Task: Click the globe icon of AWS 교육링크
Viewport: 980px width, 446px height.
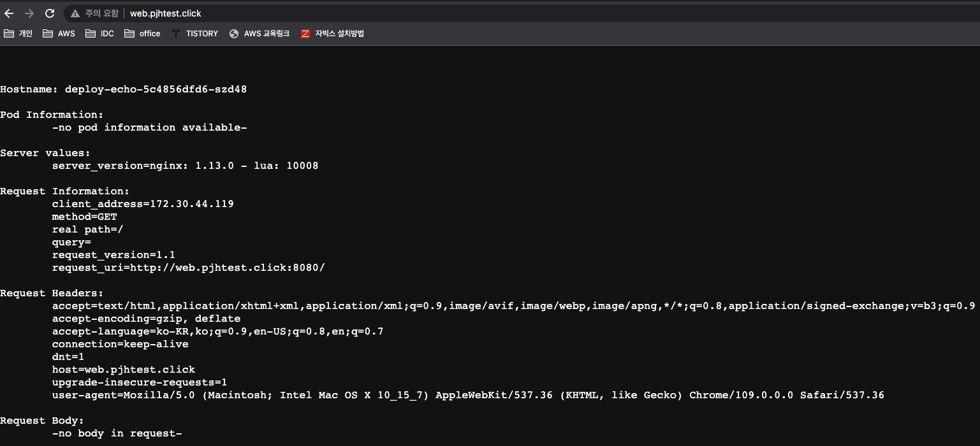Action: 234,34
